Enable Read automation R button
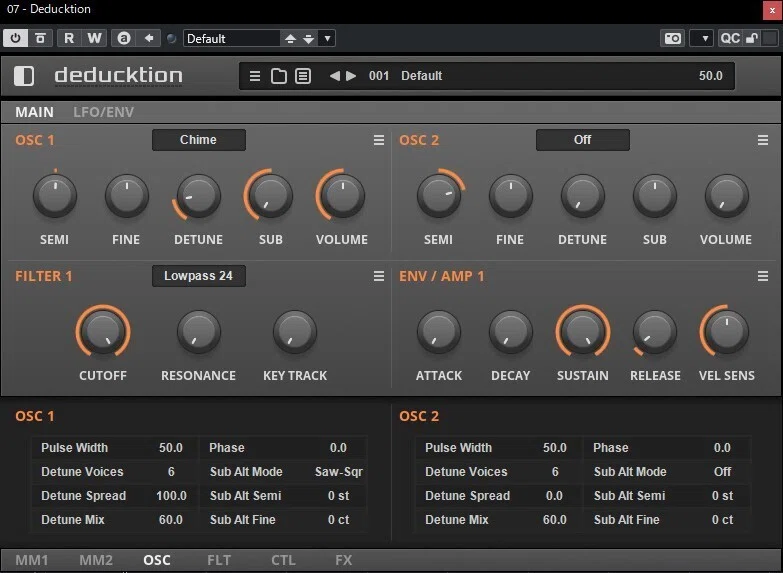 pos(69,38)
